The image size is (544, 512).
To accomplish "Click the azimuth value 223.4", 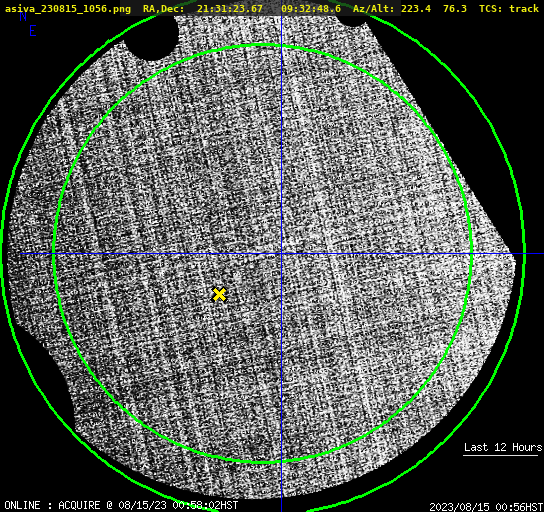I will (x=416, y=8).
